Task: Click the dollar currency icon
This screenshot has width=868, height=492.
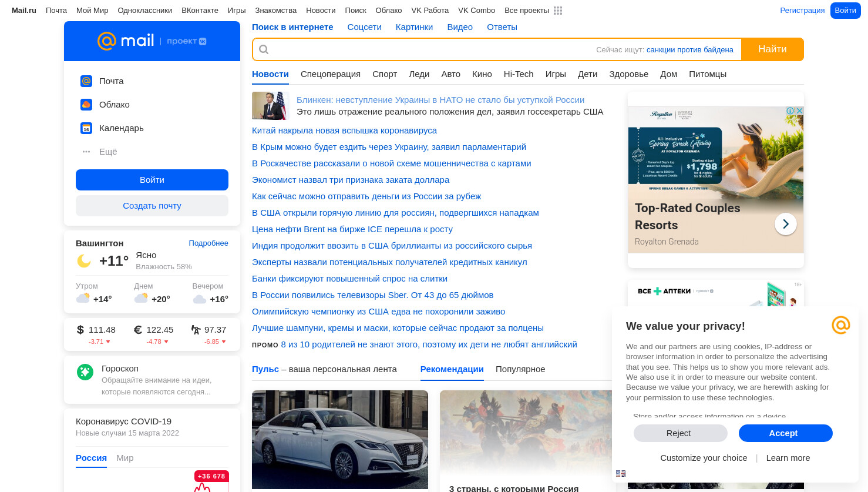Action: [x=80, y=330]
